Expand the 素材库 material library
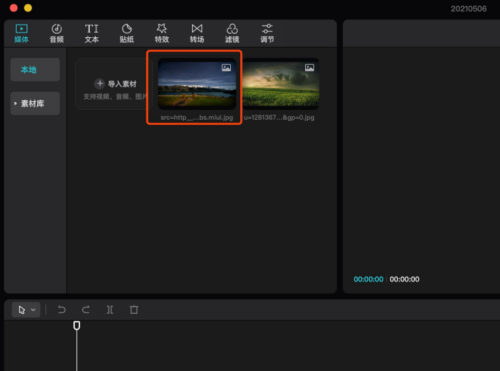500x371 pixels. click(x=35, y=103)
